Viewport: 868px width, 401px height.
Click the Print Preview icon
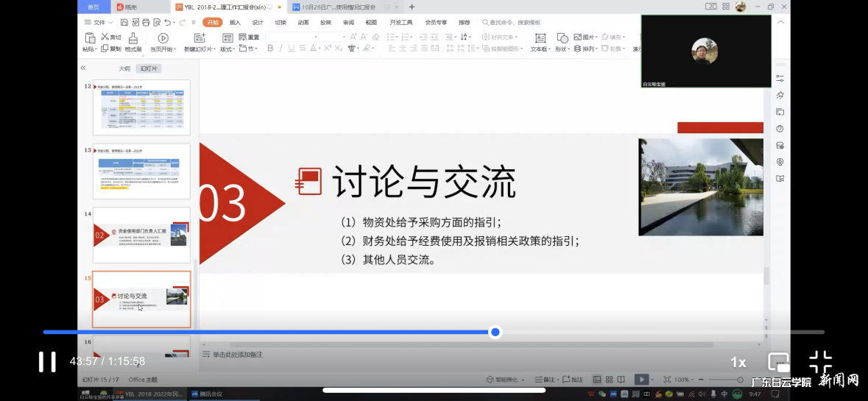point(157,23)
